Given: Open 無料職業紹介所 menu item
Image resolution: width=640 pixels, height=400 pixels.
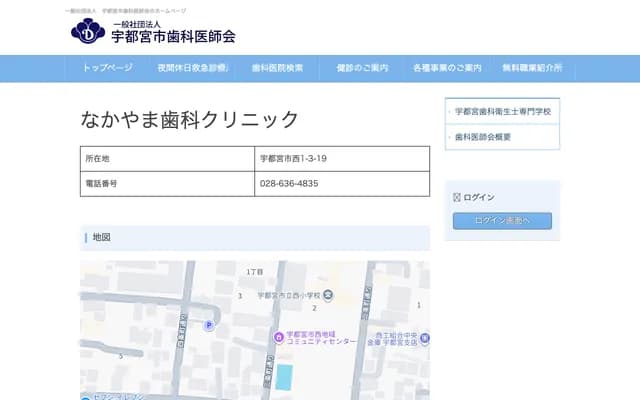Looking at the screenshot, I should click(532, 68).
